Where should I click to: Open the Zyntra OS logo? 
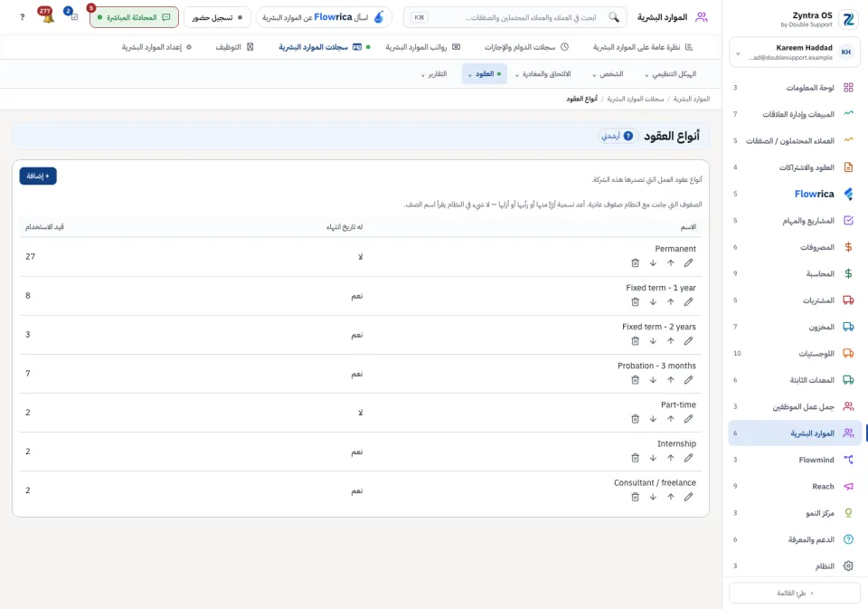point(847,19)
